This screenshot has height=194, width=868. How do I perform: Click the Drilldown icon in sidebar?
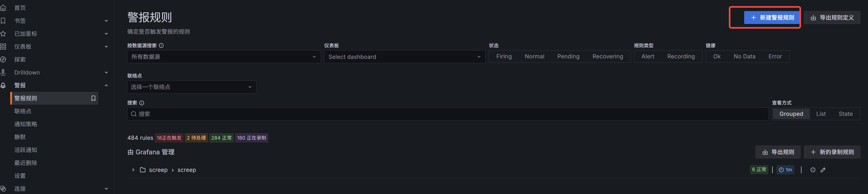pos(3,72)
